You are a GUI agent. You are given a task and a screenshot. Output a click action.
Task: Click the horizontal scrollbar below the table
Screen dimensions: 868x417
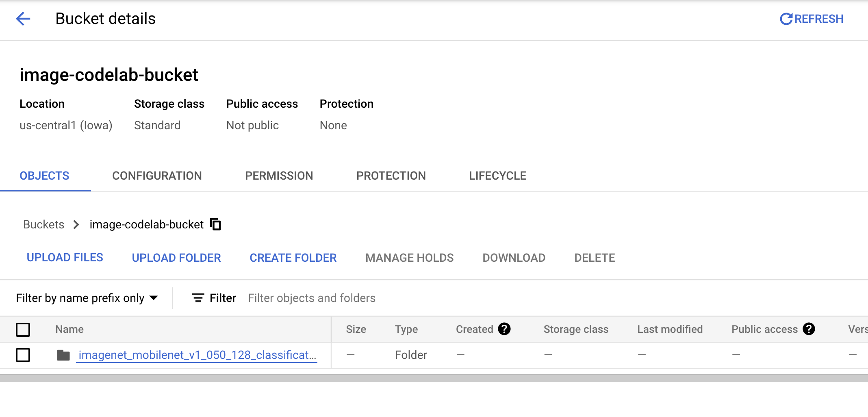pos(434,378)
